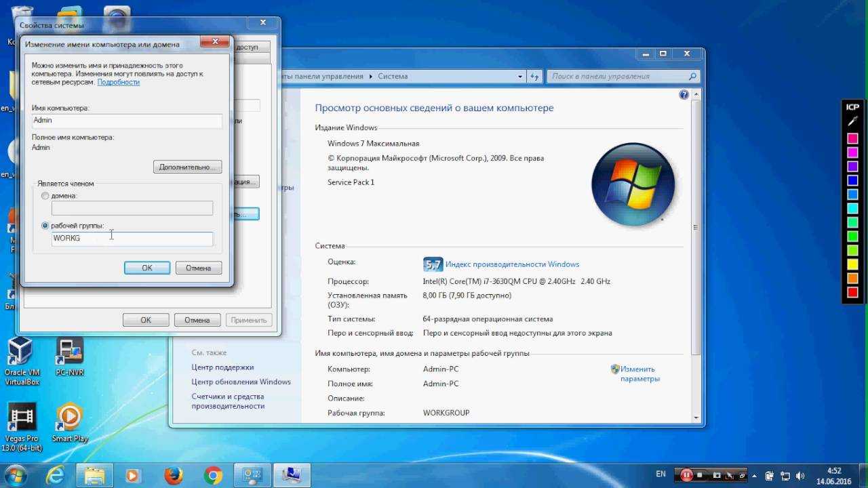Launch Vegas Pro 13.0 from the desktop
This screenshot has height=488, width=868.
22,427
